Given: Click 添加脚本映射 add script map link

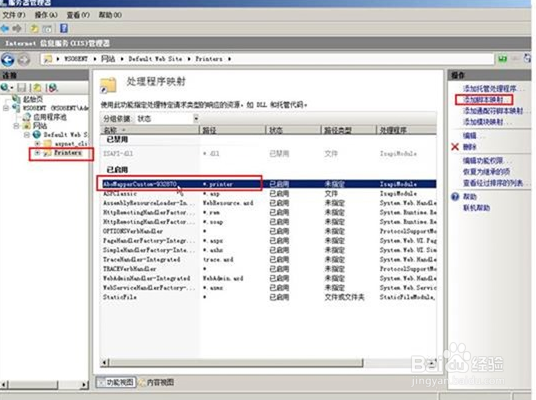Looking at the screenshot, I should pos(485,99).
